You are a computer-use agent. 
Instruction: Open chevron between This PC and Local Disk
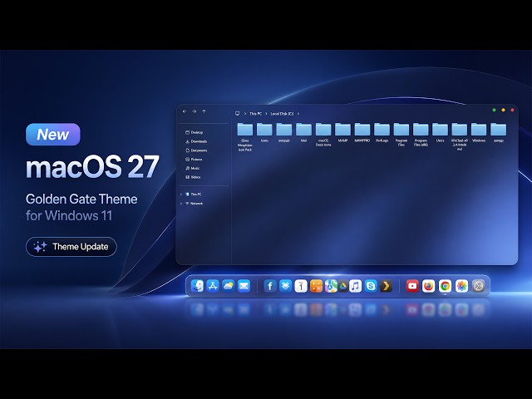click(x=266, y=114)
